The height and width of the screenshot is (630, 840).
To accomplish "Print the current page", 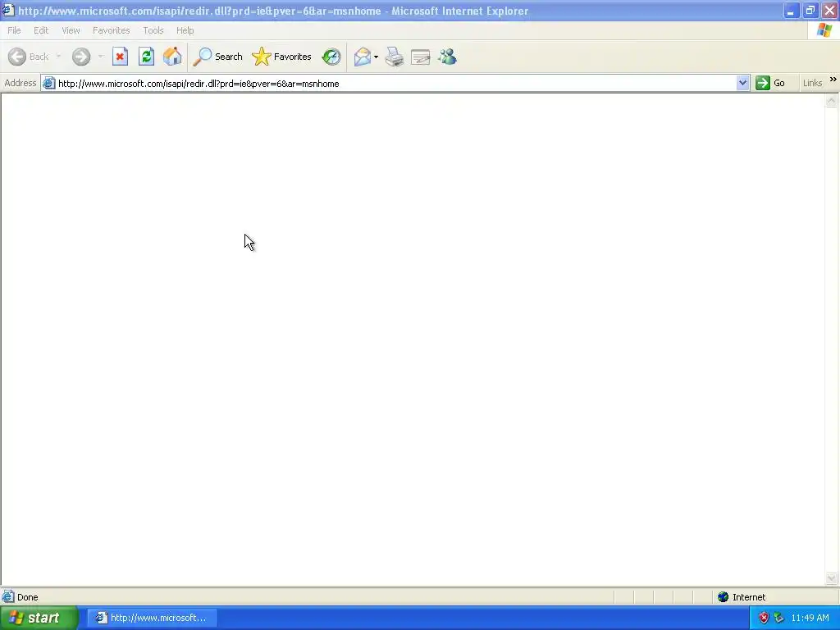I will click(x=395, y=57).
